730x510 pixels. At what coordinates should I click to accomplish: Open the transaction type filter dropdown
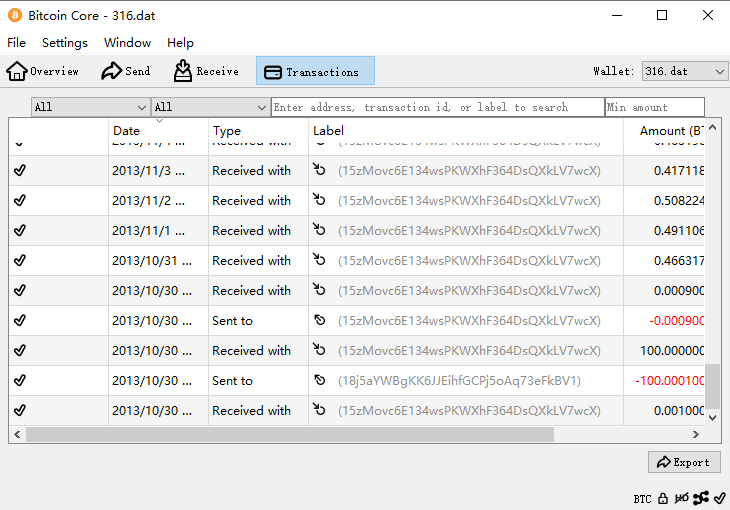click(210, 107)
